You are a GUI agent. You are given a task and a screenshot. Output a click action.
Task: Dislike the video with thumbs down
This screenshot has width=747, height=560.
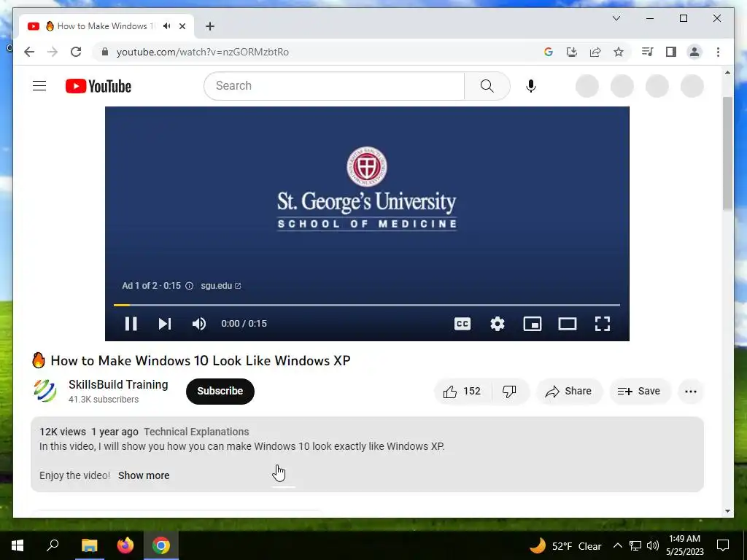509,392
